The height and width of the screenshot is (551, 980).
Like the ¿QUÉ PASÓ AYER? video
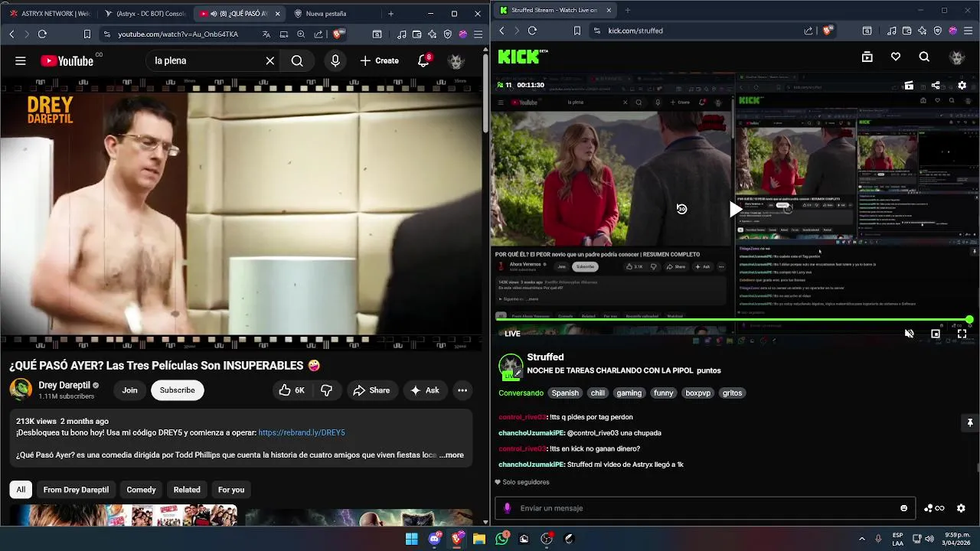[292, 390]
